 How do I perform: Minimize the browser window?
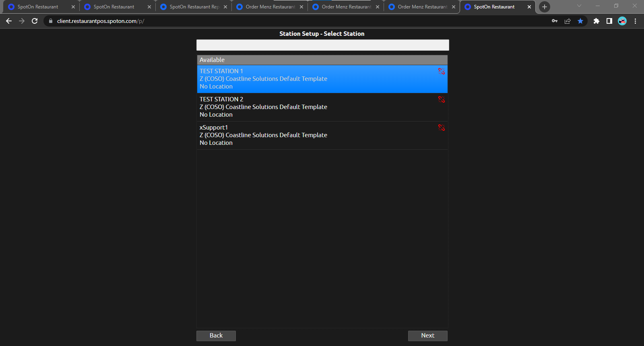coord(598,6)
